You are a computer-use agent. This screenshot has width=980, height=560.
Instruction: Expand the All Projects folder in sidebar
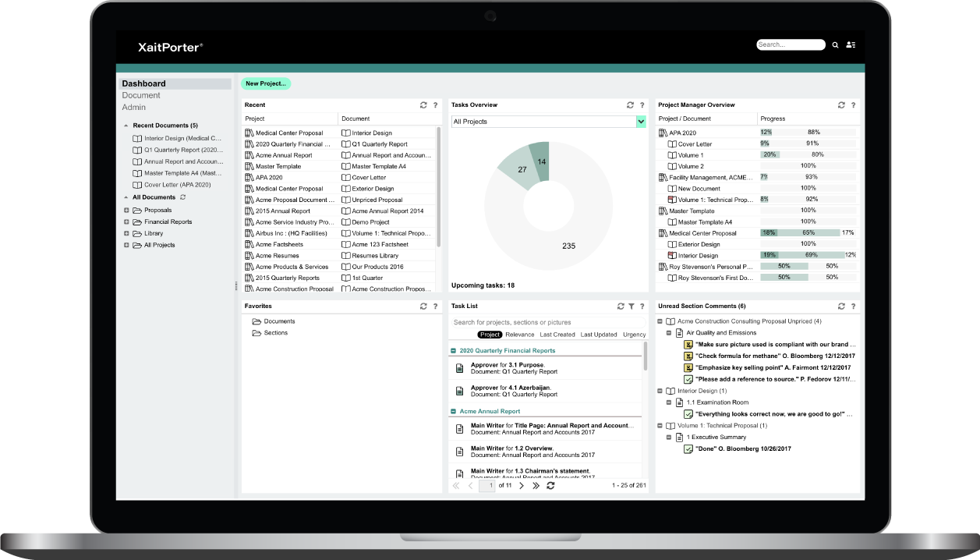[x=126, y=245]
